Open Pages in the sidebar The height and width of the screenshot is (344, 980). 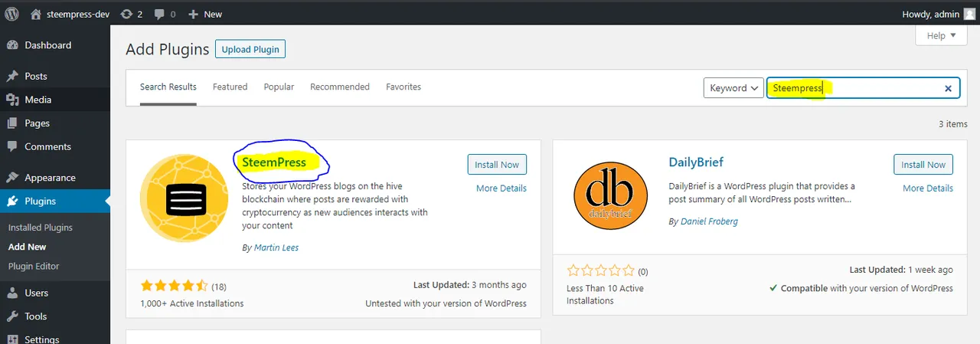pyautogui.click(x=55, y=123)
